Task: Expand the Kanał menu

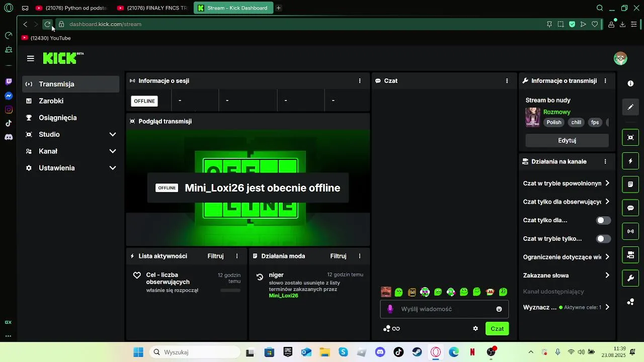Action: point(113,151)
